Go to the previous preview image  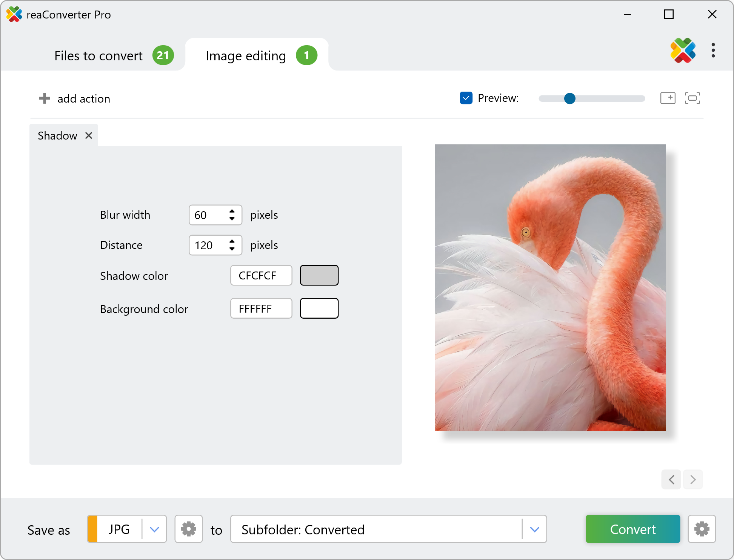pos(671,480)
